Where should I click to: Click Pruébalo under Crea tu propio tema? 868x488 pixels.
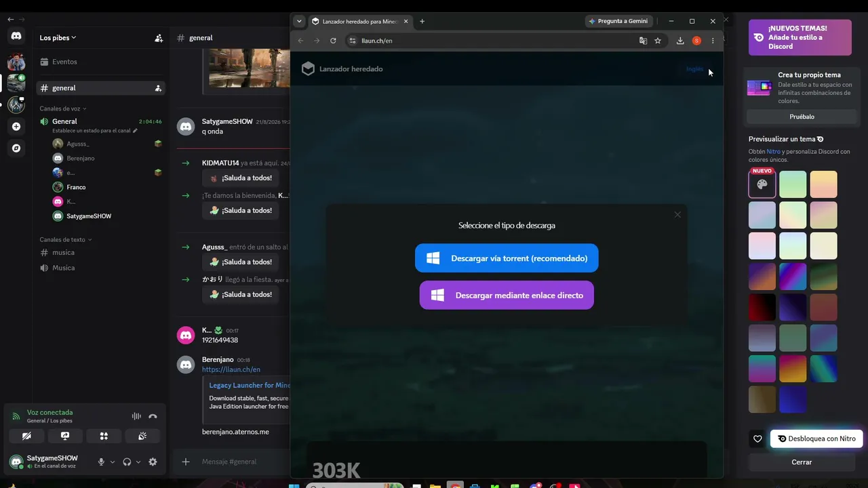click(x=802, y=117)
